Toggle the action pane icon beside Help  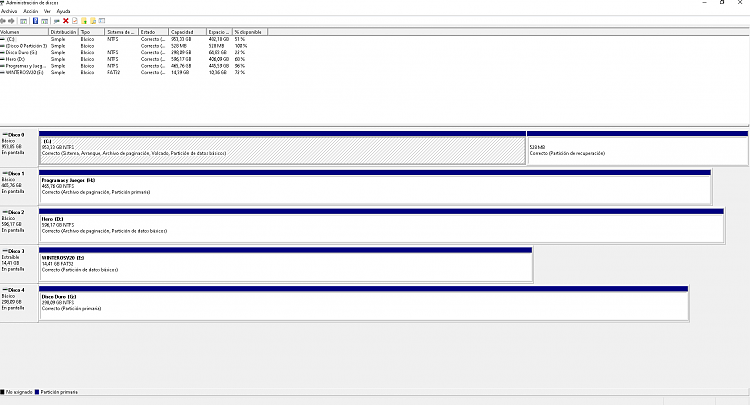[x=44, y=21]
